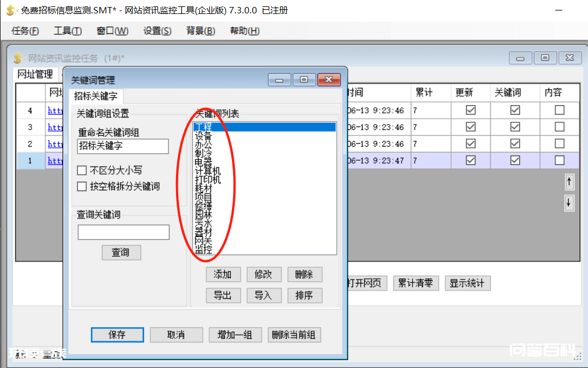Screen dimensions: 588x368
Task: Uncheck 关键词 checkbox in row 1
Action: click(515, 160)
